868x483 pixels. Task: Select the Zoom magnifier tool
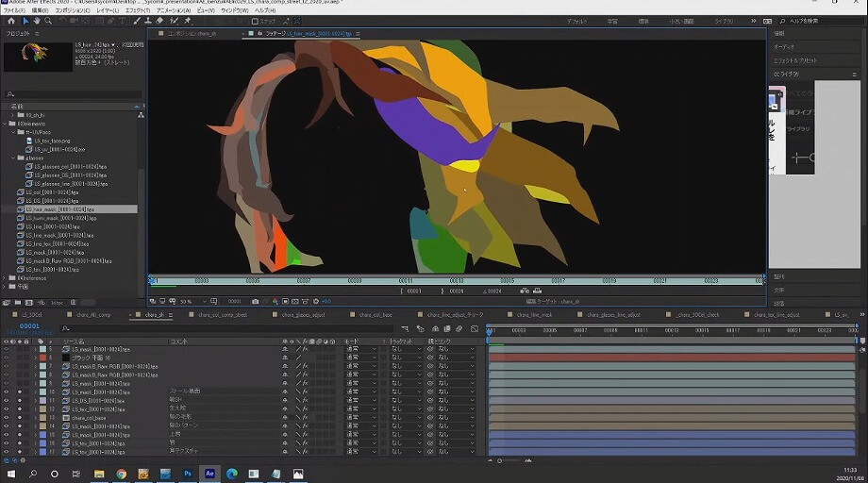click(x=48, y=21)
